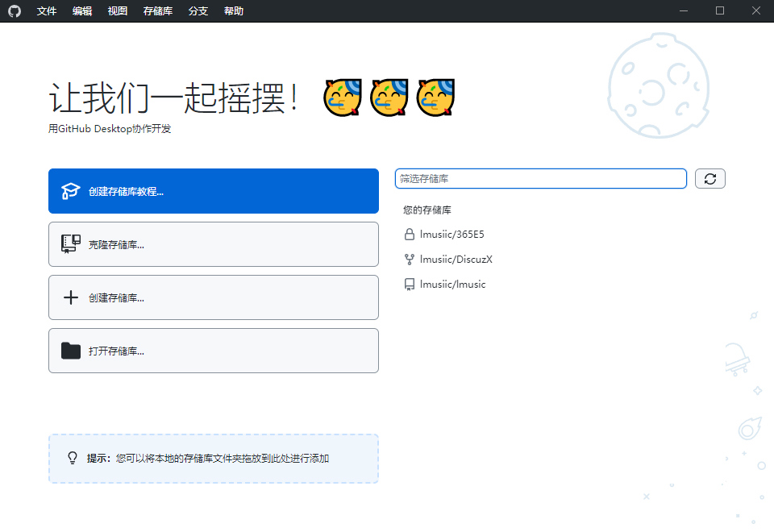Close the GitHub Desktop window
The width and height of the screenshot is (774, 532).
[755, 10]
